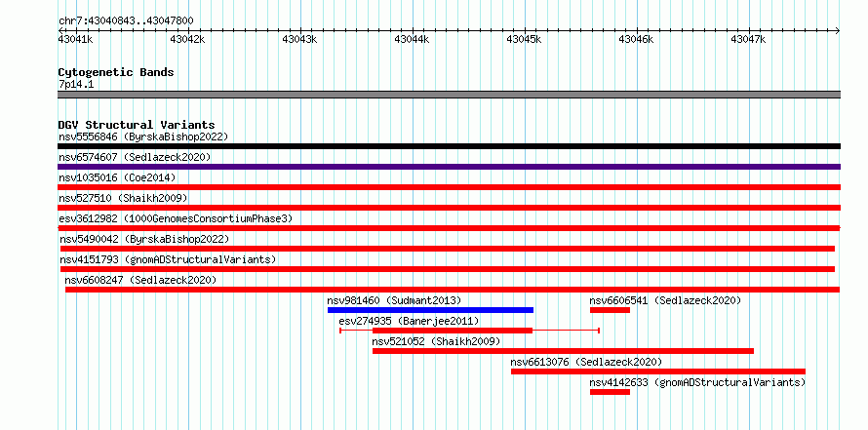Click the 43044k ruler tick label
The width and height of the screenshot is (868, 430).
[x=412, y=39]
